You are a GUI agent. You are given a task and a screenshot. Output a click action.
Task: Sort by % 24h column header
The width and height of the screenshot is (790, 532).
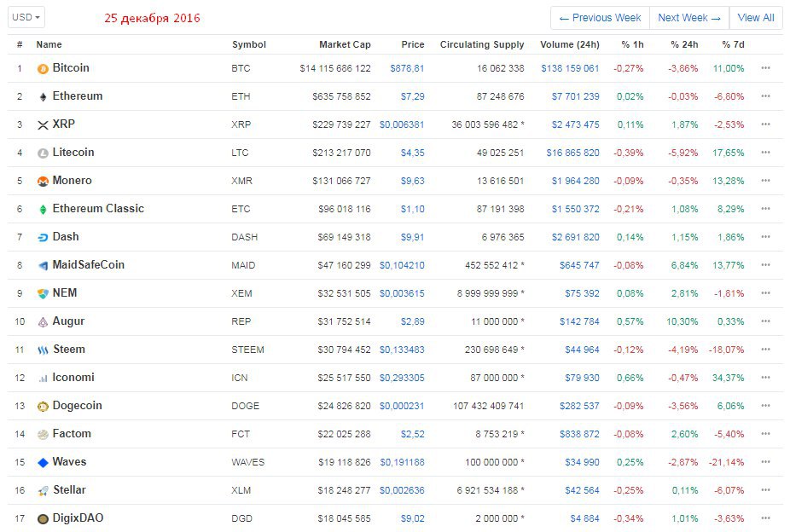click(684, 44)
